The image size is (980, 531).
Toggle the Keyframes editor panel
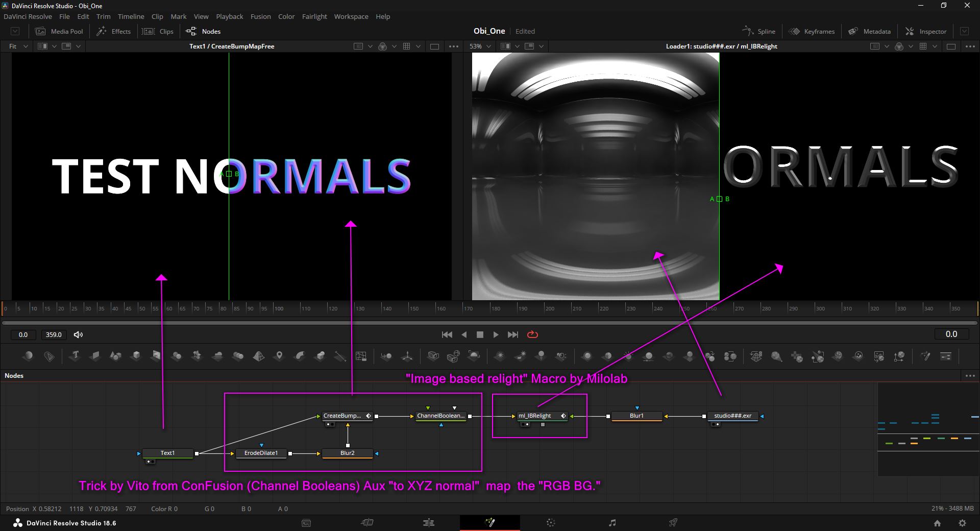click(x=812, y=31)
